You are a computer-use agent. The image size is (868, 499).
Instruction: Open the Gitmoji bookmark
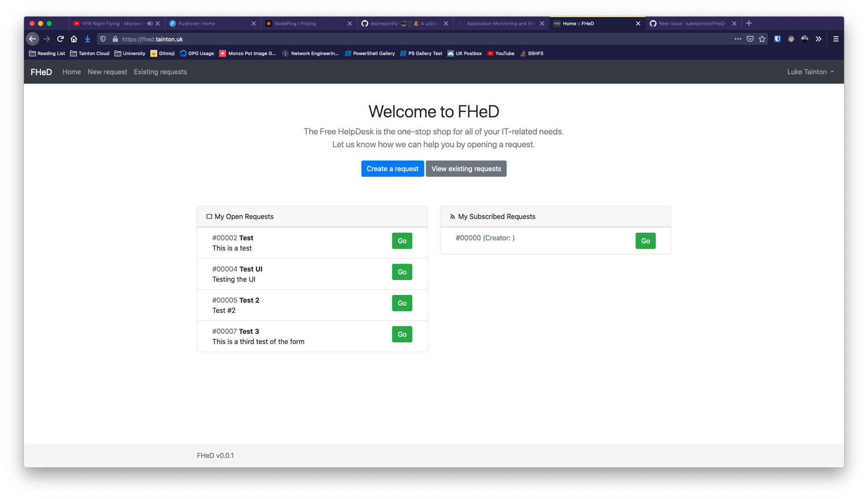tap(162, 53)
